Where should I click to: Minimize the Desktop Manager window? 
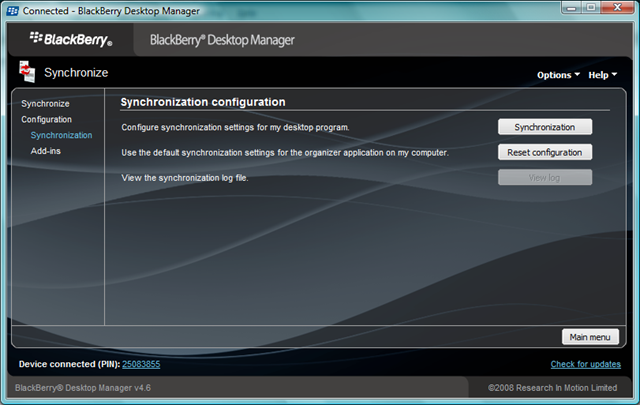pyautogui.click(x=571, y=8)
